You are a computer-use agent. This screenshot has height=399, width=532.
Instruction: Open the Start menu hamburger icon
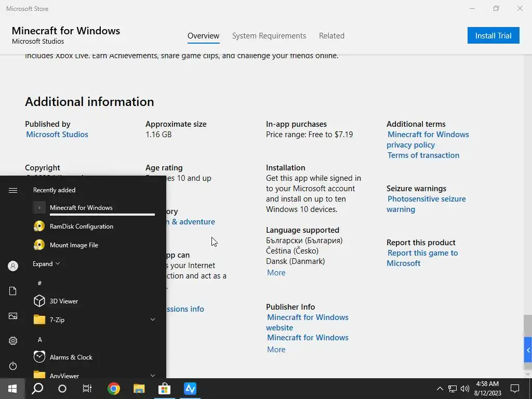point(13,190)
